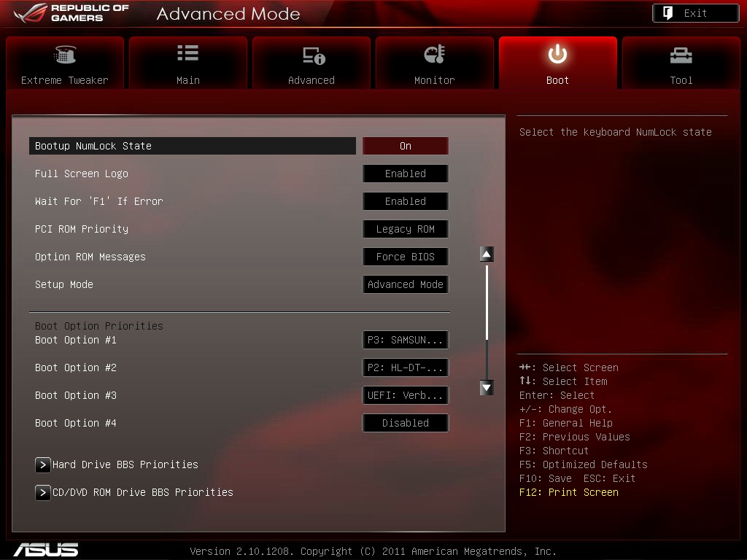
Task: Select the Option ROM Messages label
Action: [90, 257]
